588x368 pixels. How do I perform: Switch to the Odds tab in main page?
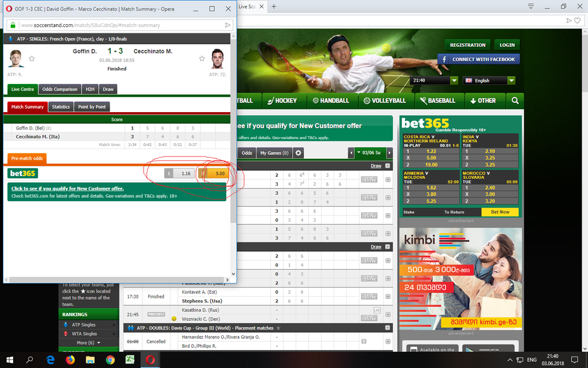point(247,153)
